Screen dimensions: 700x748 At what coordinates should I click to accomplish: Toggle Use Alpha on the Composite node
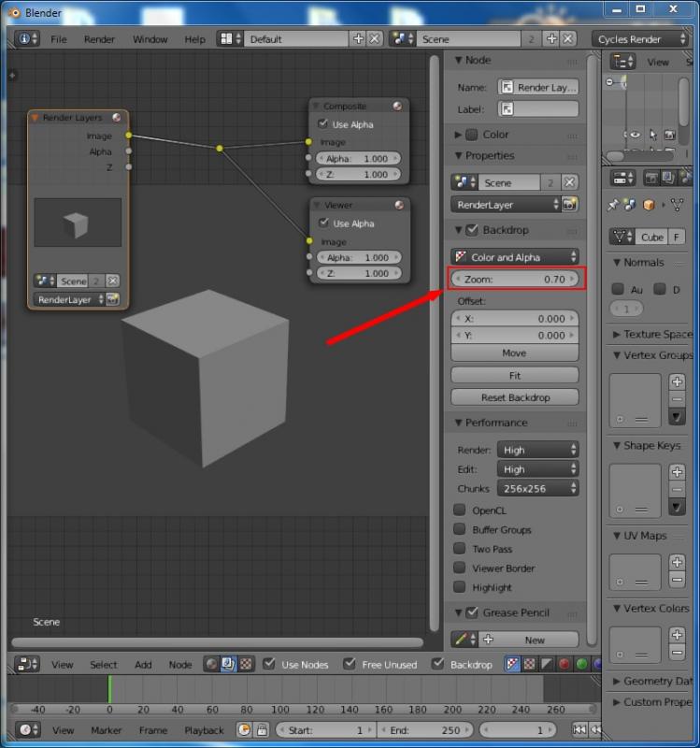click(323, 124)
